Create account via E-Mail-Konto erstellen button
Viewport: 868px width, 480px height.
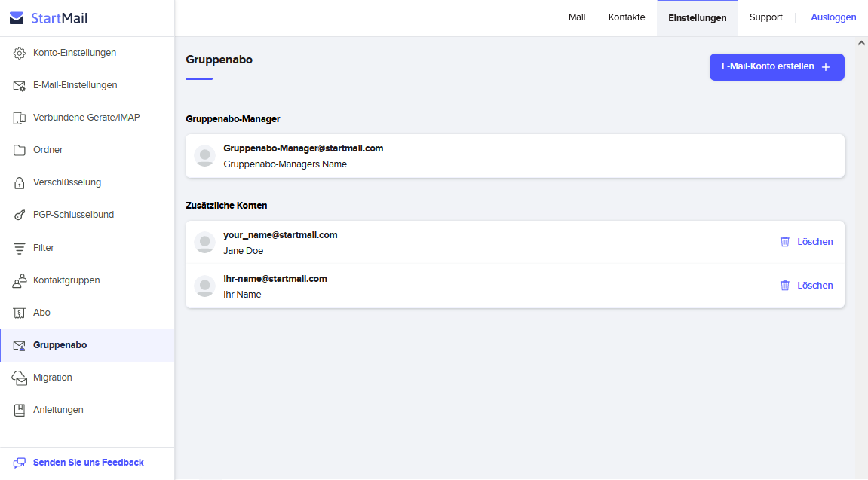pos(777,67)
